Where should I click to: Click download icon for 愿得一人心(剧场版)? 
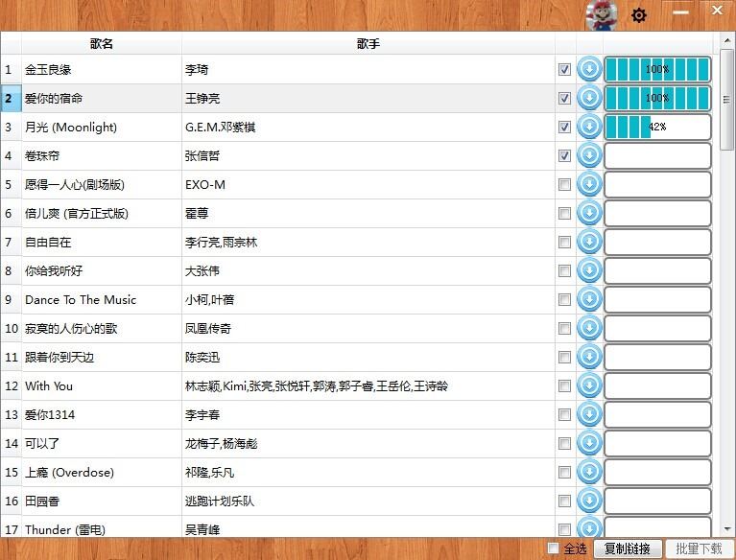pyautogui.click(x=589, y=184)
